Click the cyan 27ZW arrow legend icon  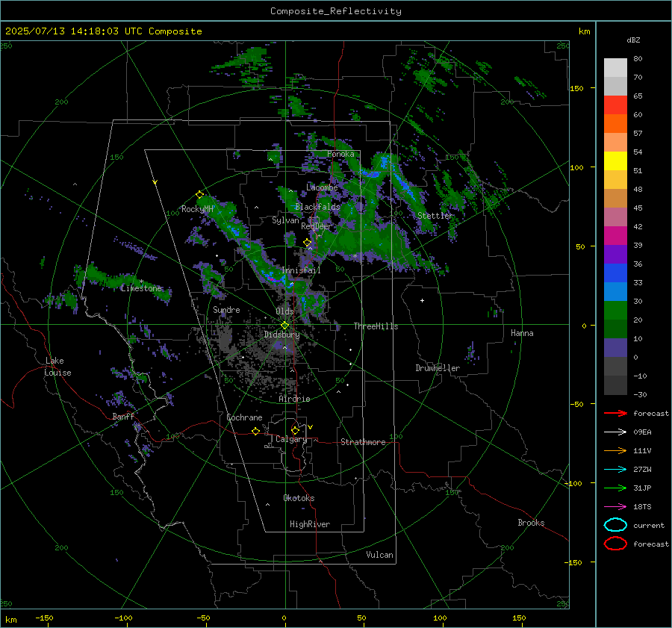[615, 470]
